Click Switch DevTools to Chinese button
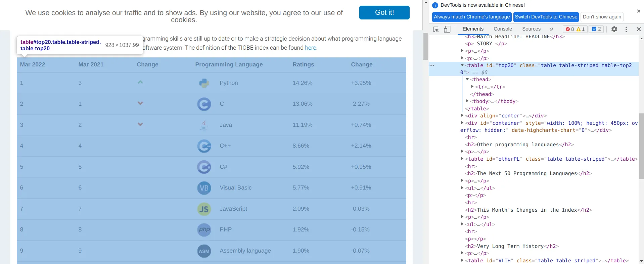644x264 pixels. [546, 17]
